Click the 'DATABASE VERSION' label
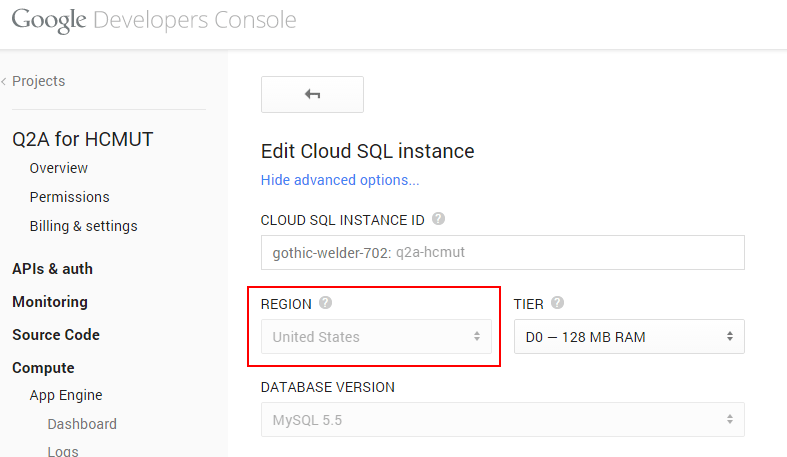The height and width of the screenshot is (457, 787). (328, 387)
